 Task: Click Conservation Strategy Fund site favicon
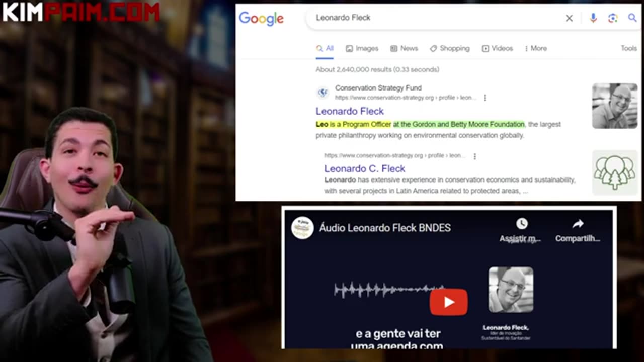pos(322,93)
